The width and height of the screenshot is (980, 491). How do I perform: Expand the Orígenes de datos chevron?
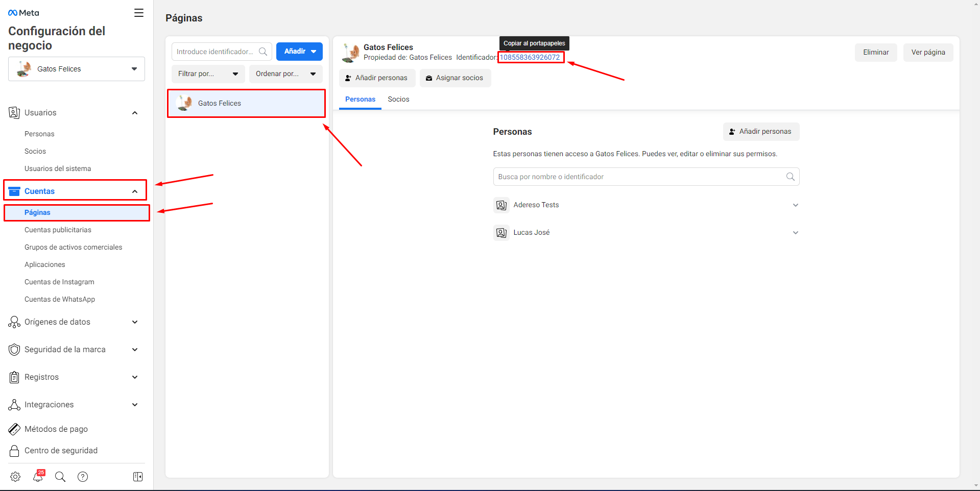(x=135, y=322)
